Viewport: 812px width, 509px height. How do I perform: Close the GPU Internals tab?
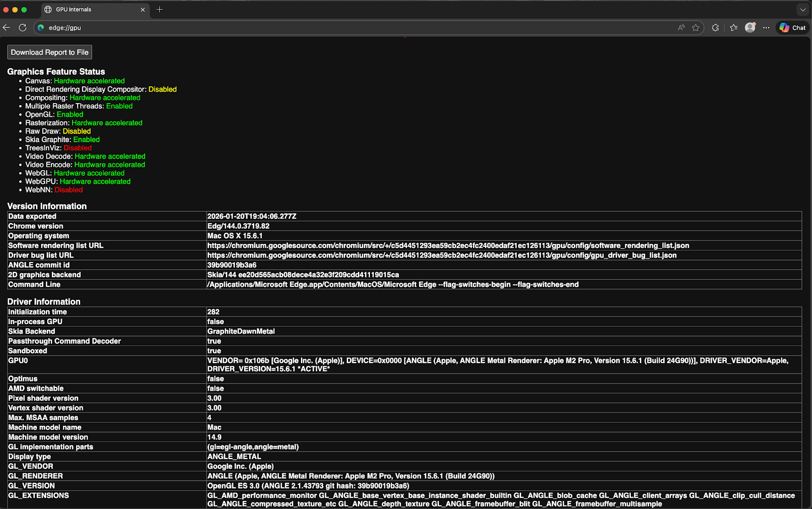[x=143, y=10]
